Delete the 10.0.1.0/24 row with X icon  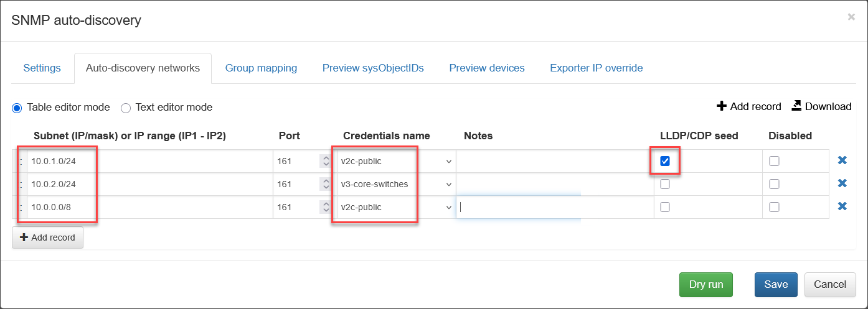[842, 160]
